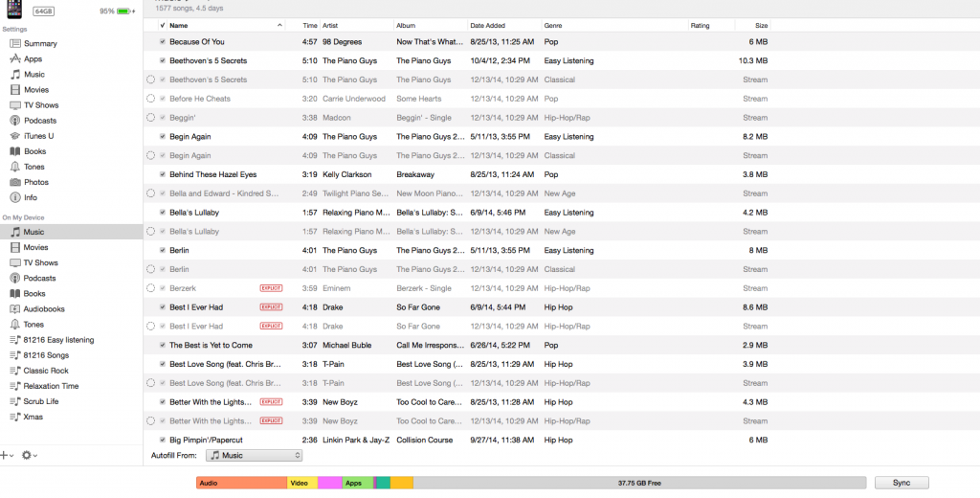Uncheck The Best is Yet to Come checkbox
Image resolution: width=980 pixels, height=498 pixels.
pyautogui.click(x=163, y=346)
